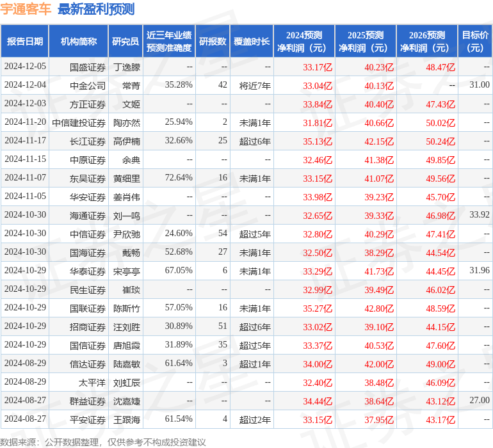
Task: Select the date 2024-12-05
Action: coord(25,67)
